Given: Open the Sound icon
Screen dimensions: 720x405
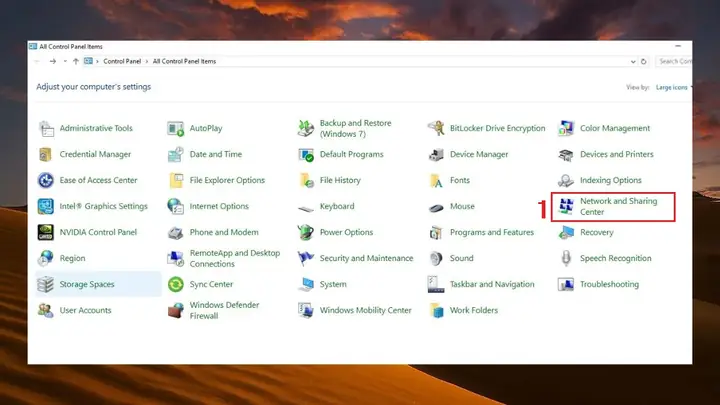Looking at the screenshot, I should pyautogui.click(x=436, y=259).
